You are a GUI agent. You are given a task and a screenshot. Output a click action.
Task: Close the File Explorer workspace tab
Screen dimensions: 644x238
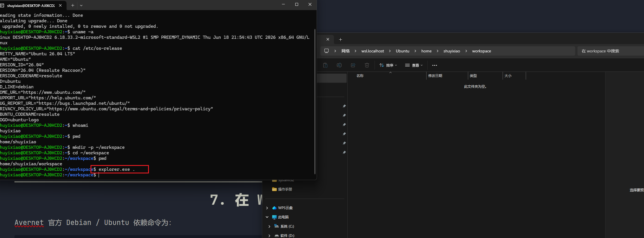pyautogui.click(x=328, y=39)
